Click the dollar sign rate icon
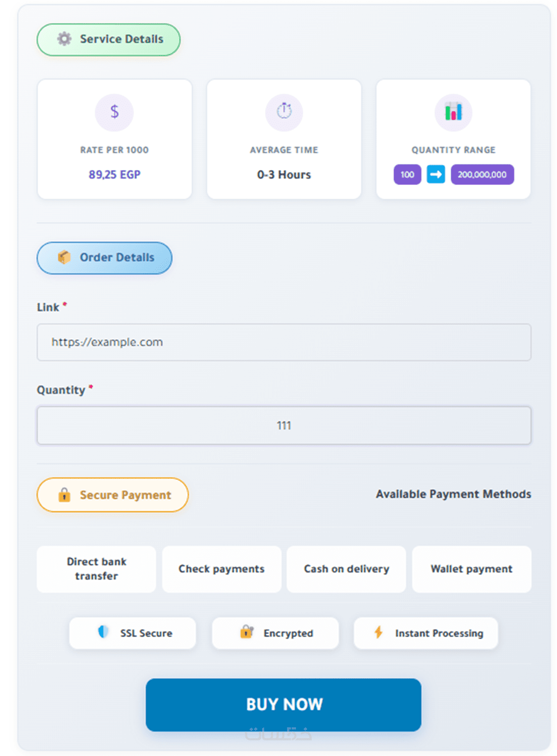The image size is (557, 756). click(x=114, y=112)
